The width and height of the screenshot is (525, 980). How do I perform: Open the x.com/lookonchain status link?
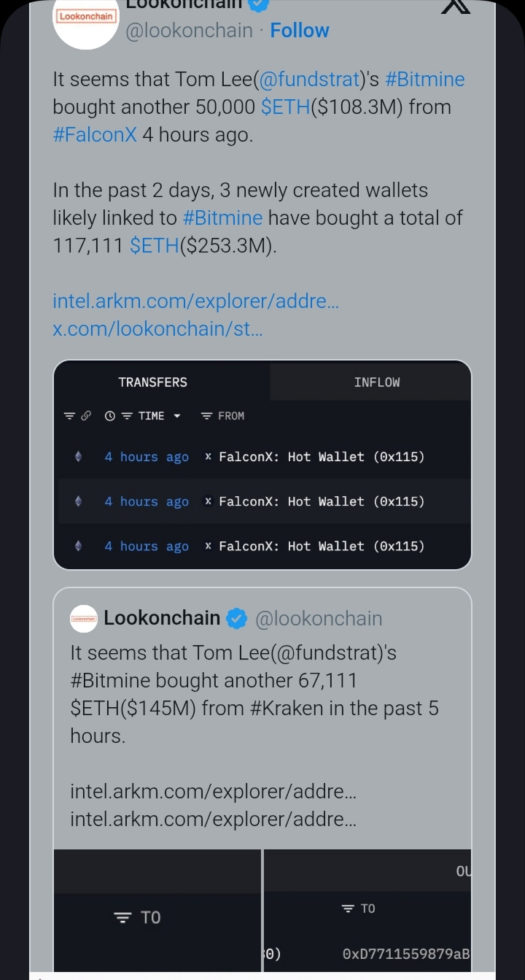pos(157,328)
